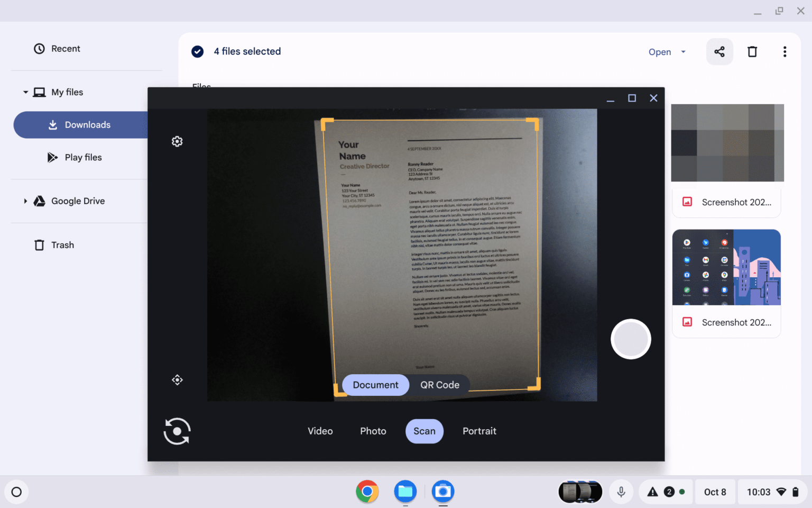Screen dimensions: 812x508
Task: Open Google Chrome from the shelf
Action: 367,492
